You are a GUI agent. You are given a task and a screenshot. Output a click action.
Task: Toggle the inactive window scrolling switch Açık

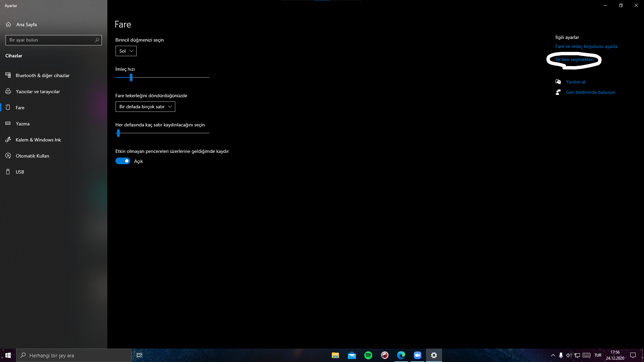tap(123, 161)
